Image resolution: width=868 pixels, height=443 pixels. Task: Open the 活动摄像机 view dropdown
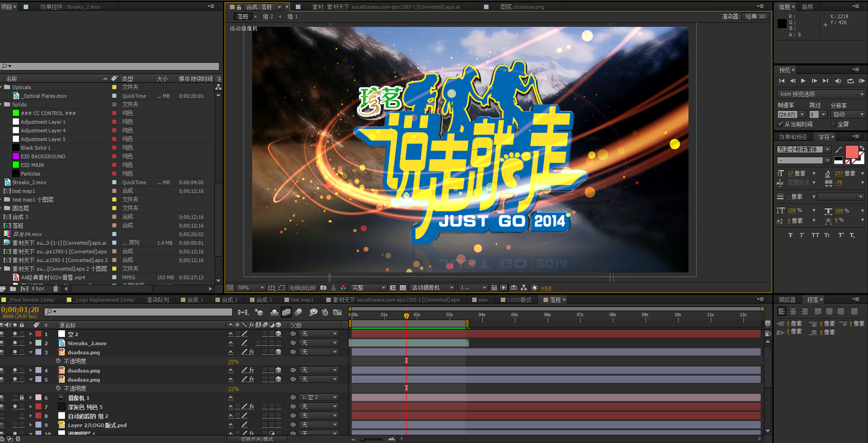click(x=432, y=287)
